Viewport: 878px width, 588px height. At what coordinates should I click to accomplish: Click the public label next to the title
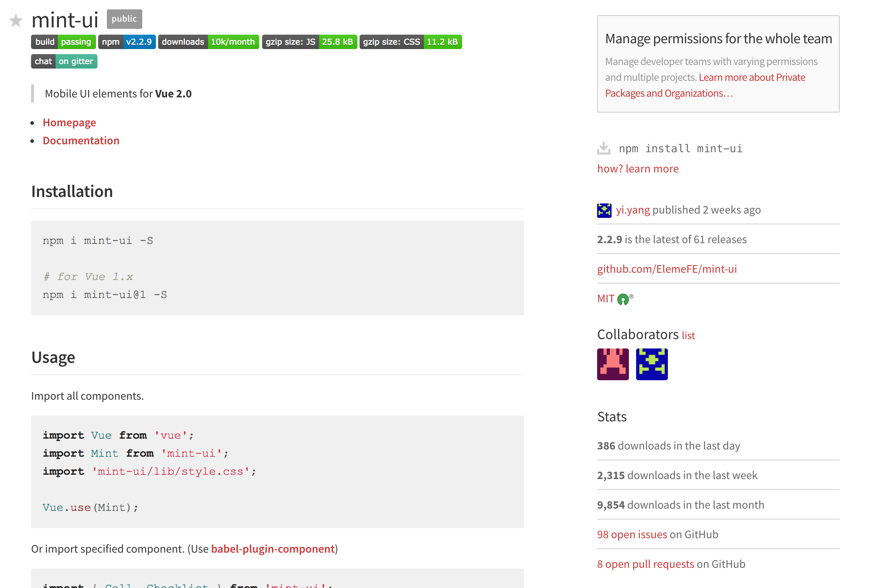click(124, 19)
